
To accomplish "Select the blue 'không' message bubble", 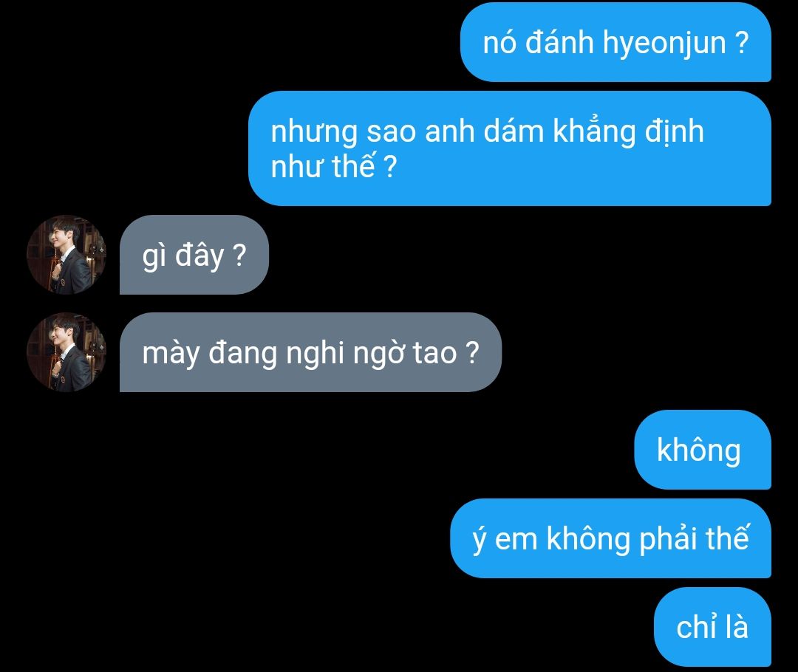I will point(703,450).
